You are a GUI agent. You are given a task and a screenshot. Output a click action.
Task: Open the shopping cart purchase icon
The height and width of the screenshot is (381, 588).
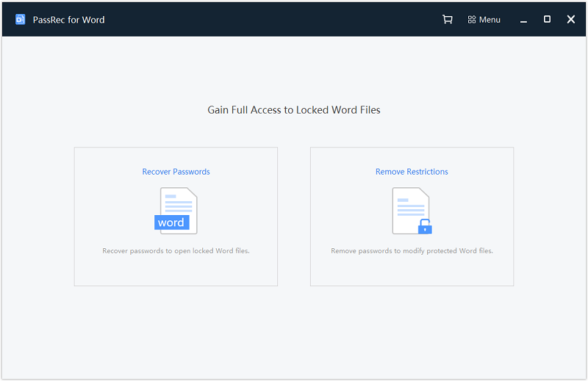[x=447, y=20]
